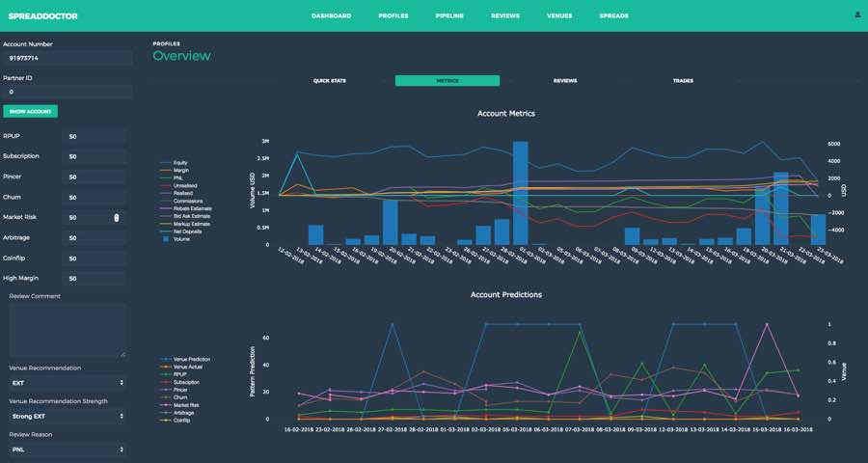Click inside the Review Comment text area
Viewport: 868px width, 463px height.
click(x=67, y=331)
